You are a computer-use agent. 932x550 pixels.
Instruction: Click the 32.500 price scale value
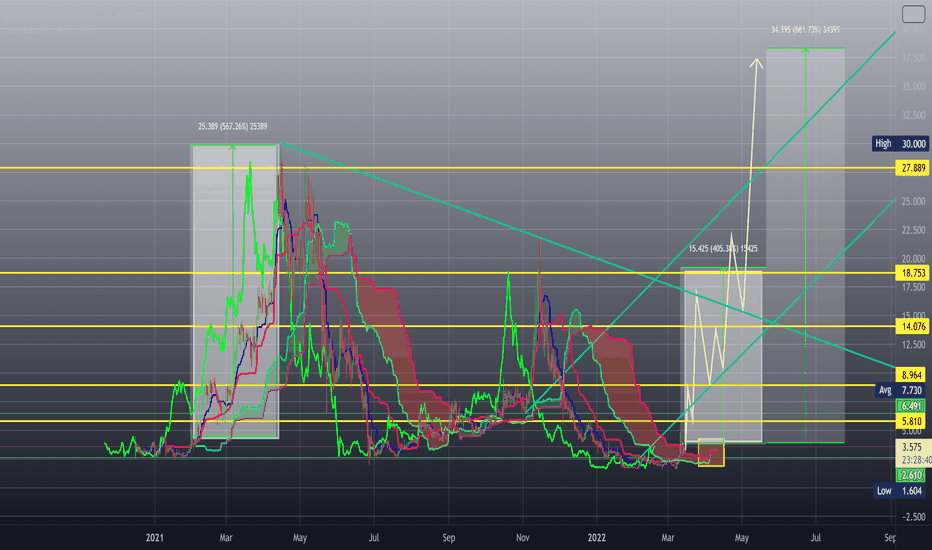(914, 115)
